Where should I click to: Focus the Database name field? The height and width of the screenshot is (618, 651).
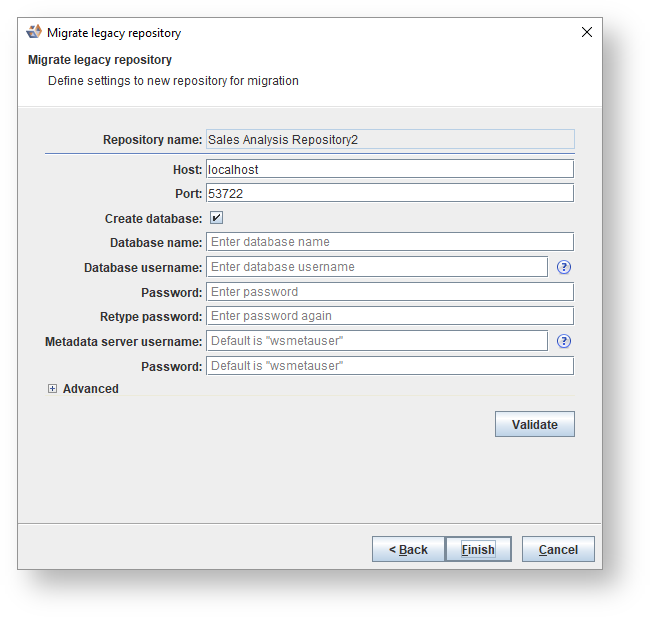tap(389, 242)
